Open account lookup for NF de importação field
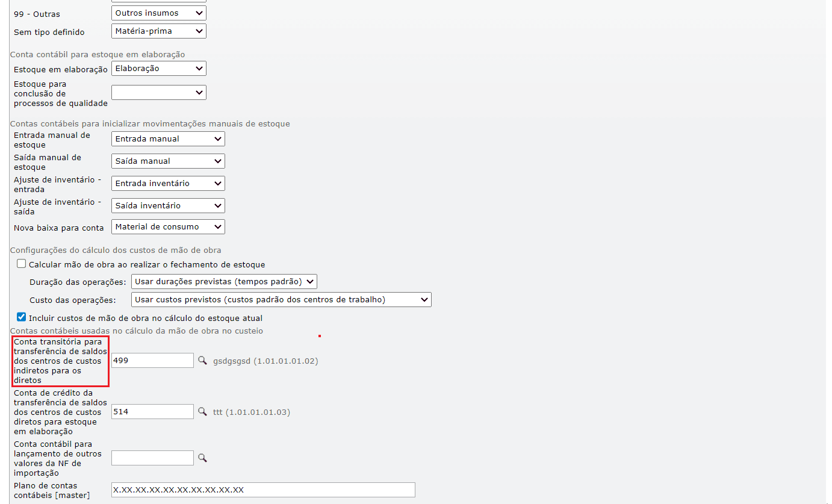 pos(203,458)
